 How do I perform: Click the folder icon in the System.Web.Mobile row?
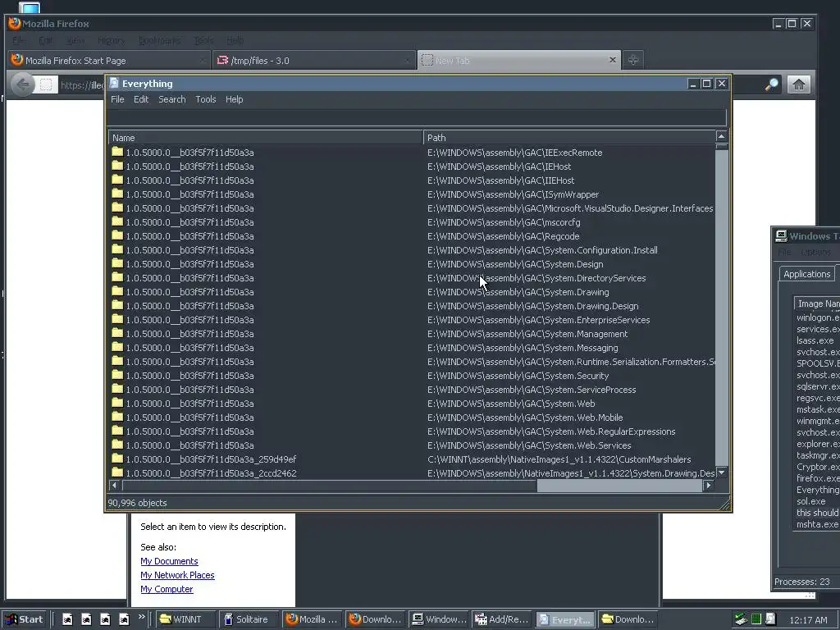pyautogui.click(x=117, y=417)
